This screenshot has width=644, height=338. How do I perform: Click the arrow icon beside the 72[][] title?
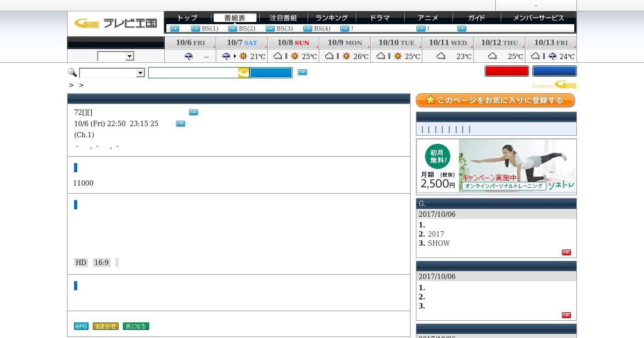(193, 113)
